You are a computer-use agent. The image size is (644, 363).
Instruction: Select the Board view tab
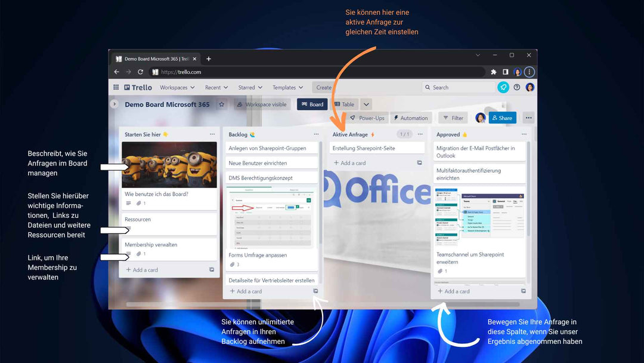312,104
